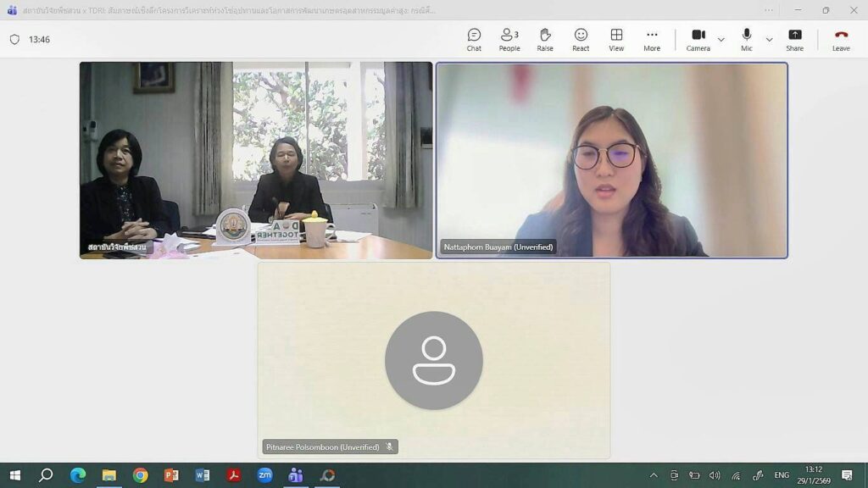
Task: Open PowerPoint from the taskbar
Action: 171,475
